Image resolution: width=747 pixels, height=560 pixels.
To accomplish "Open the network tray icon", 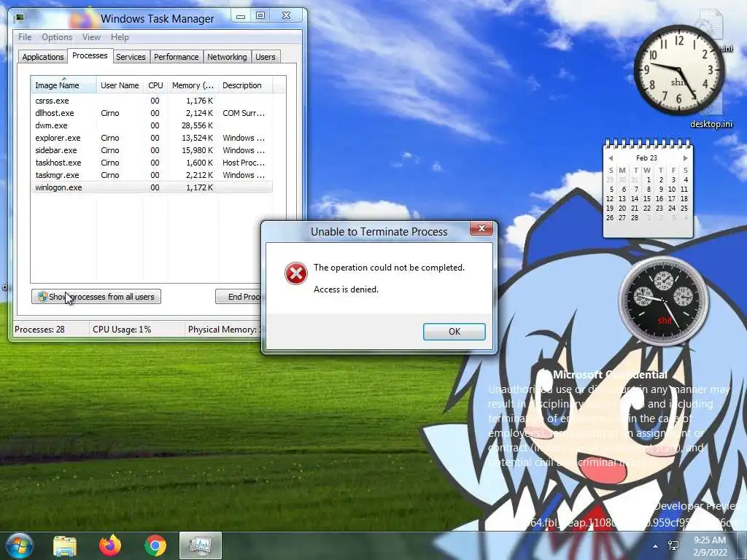I will (673, 545).
